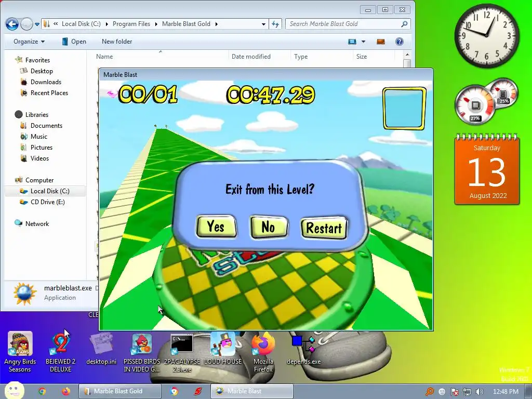Click the red S taskbar icon
This screenshot has width=532, height=399.
tap(198, 391)
